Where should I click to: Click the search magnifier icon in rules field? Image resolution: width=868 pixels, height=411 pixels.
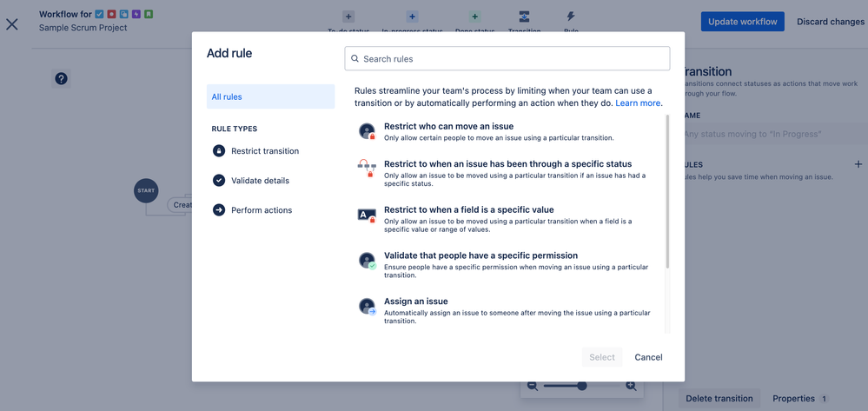(x=354, y=59)
